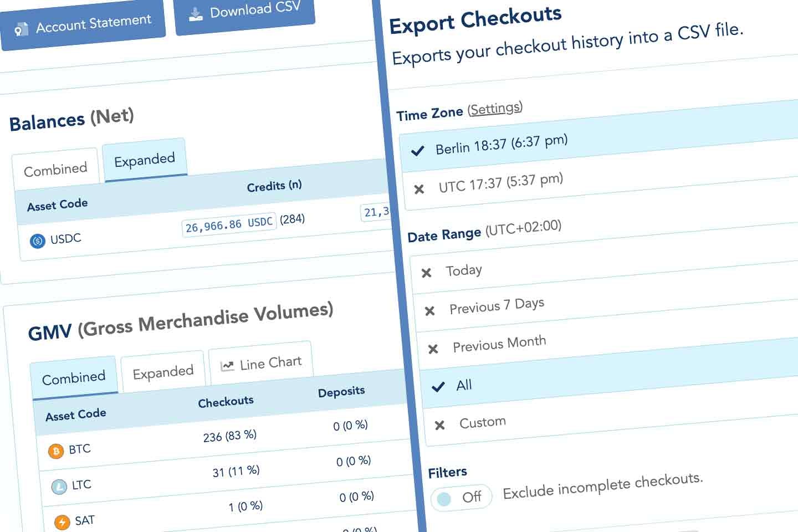The height and width of the screenshot is (532, 798).
Task: Click the LTC row 0 (0 %) deposits cell
Action: click(x=354, y=461)
